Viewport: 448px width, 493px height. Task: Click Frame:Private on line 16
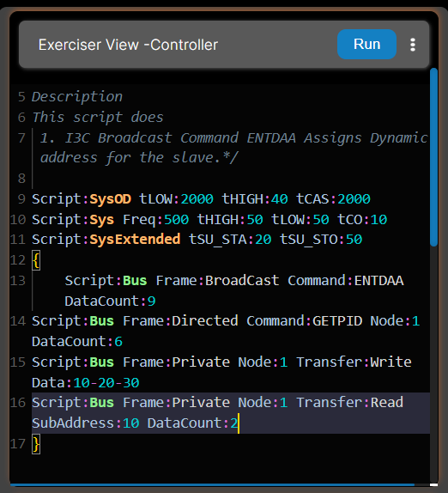[x=176, y=403]
